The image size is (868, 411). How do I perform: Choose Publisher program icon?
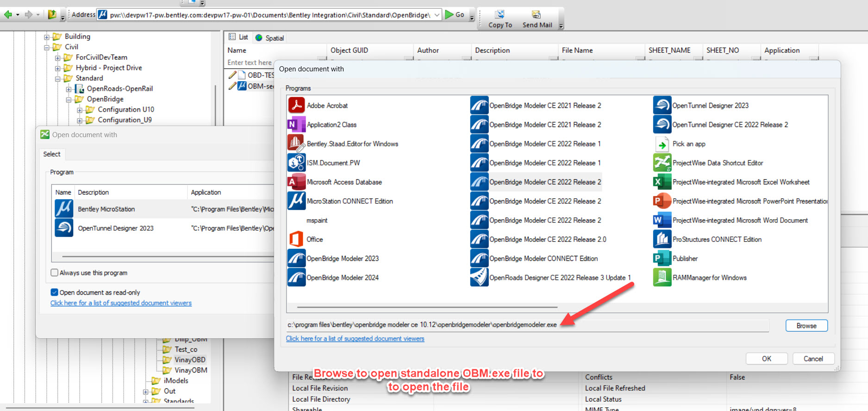(x=662, y=258)
